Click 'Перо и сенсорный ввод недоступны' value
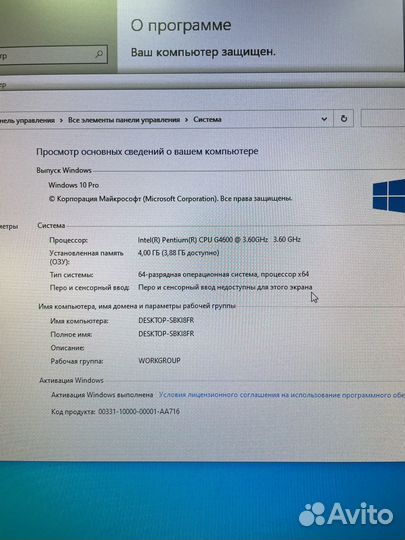 tap(225, 287)
